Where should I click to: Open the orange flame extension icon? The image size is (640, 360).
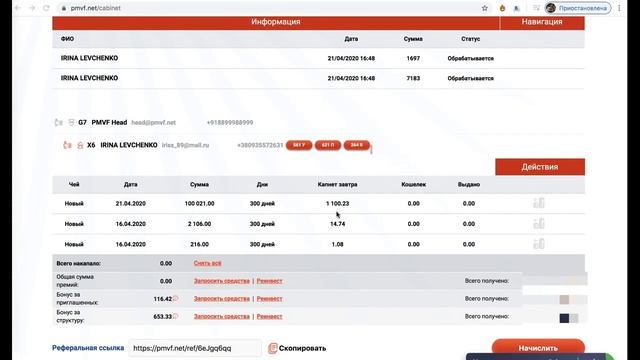tap(502, 8)
